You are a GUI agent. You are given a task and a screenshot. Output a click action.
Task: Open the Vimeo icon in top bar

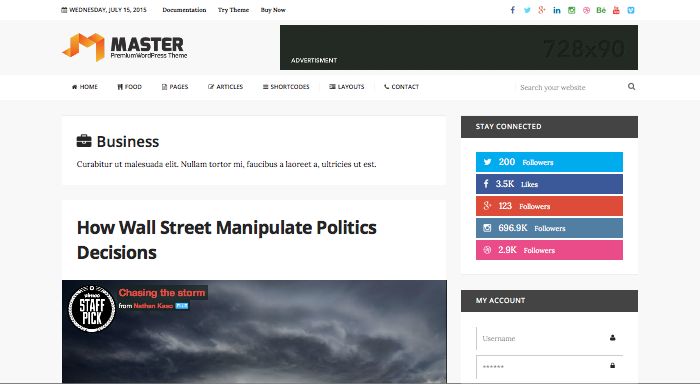click(x=631, y=10)
